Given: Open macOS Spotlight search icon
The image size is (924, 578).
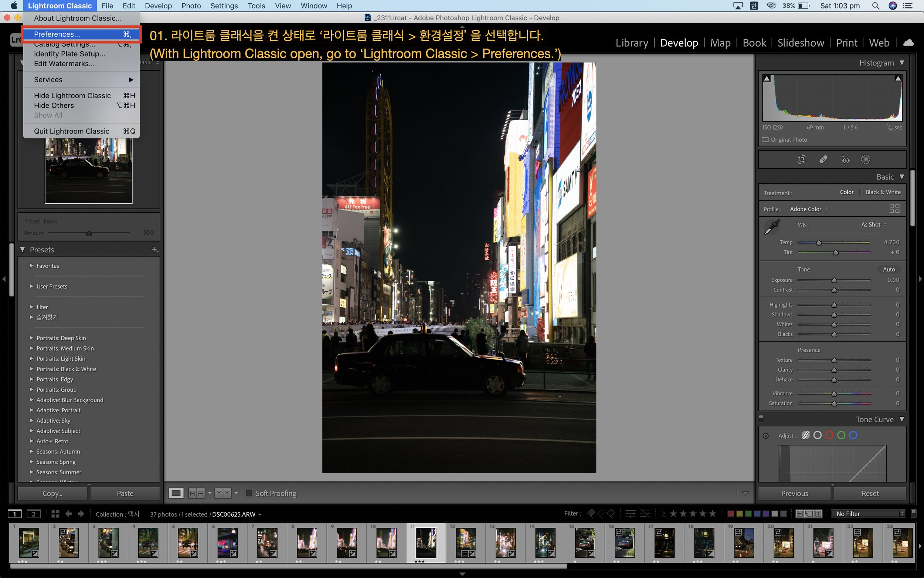Looking at the screenshot, I should pos(876,6).
